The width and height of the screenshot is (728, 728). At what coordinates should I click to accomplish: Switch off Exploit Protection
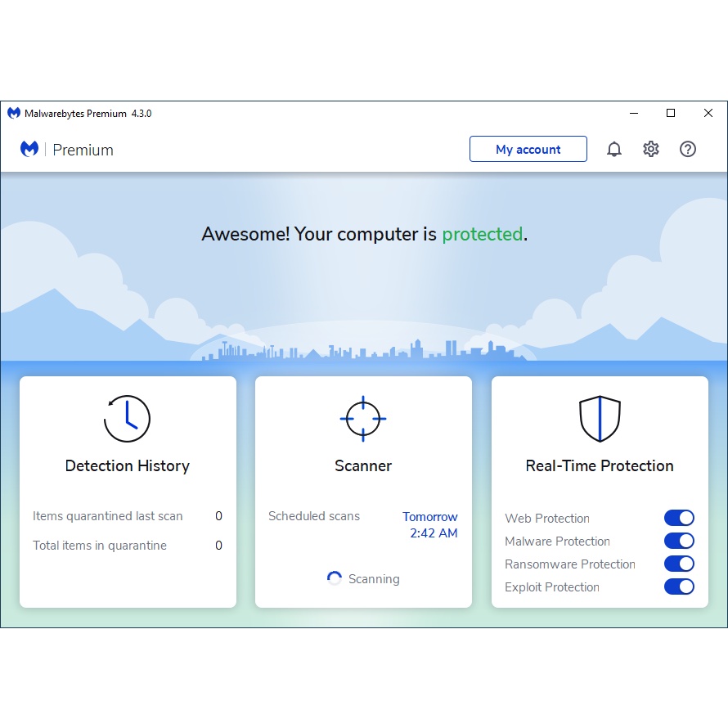[x=678, y=586]
